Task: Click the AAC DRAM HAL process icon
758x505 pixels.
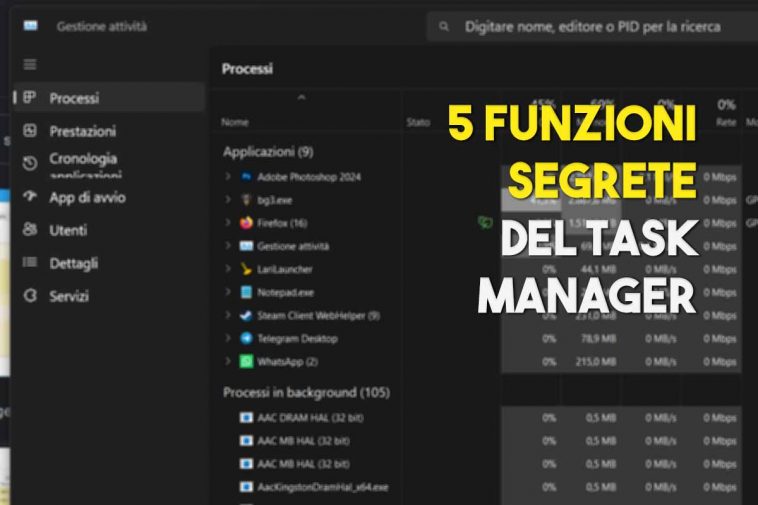Action: tap(246, 417)
